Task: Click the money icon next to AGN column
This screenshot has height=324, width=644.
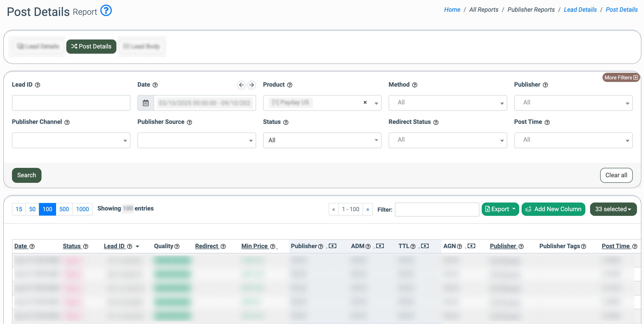Action: 471,246
